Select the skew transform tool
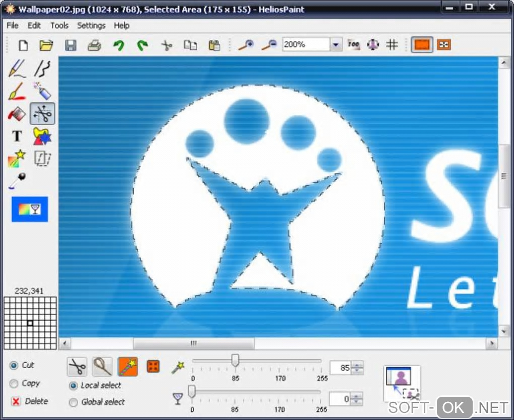 [x=43, y=159]
